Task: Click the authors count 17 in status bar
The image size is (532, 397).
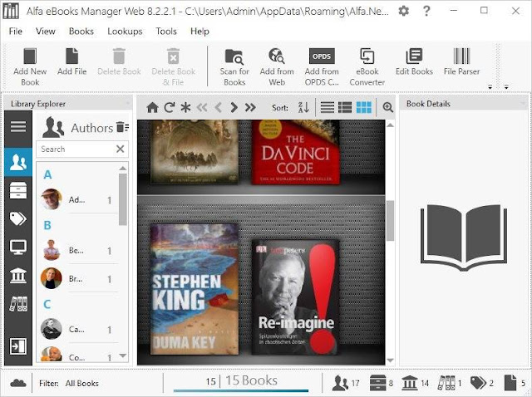Action: pyautogui.click(x=346, y=383)
